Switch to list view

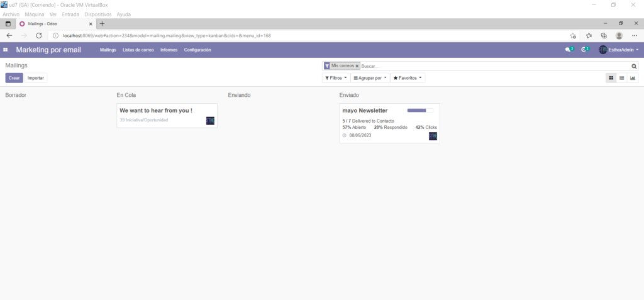622,78
